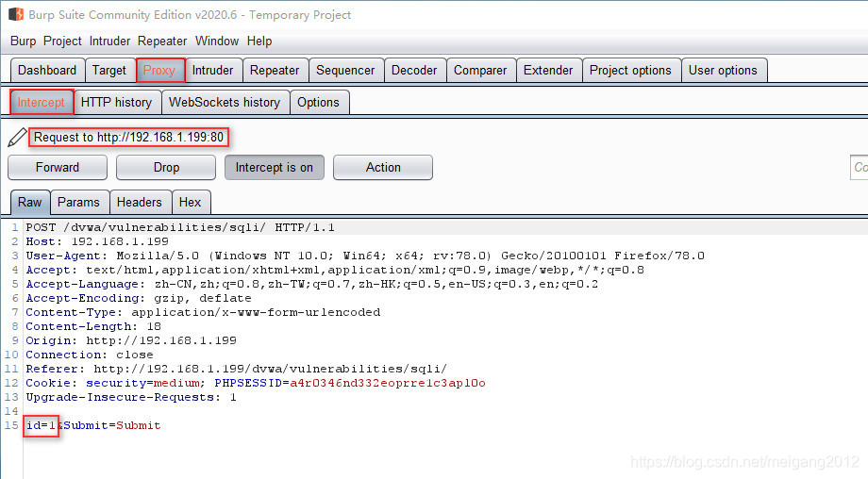The image size is (868, 479).
Task: Open the Action menu button
Action: [383, 168]
